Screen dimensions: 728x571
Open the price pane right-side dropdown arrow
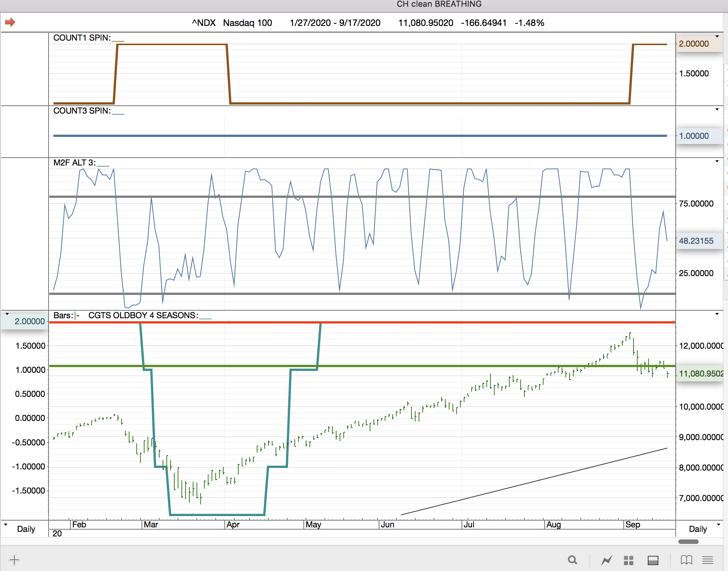(x=717, y=314)
